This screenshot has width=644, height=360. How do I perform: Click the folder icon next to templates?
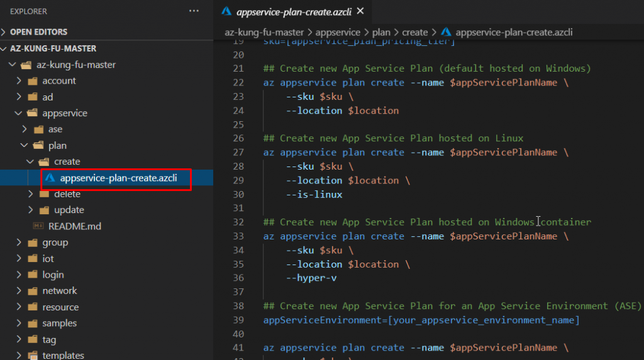pyautogui.click(x=32, y=356)
